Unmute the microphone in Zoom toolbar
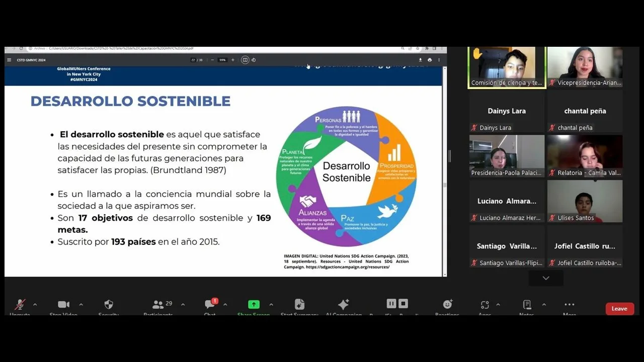 coord(20,305)
